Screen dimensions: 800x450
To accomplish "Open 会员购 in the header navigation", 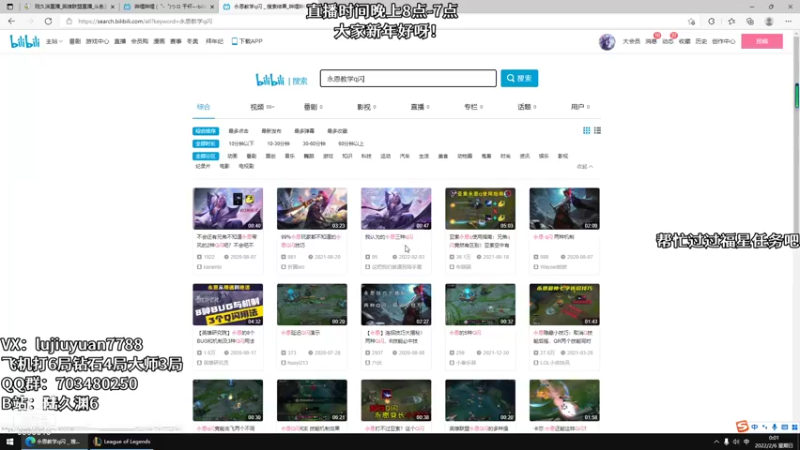I will pyautogui.click(x=139, y=41).
